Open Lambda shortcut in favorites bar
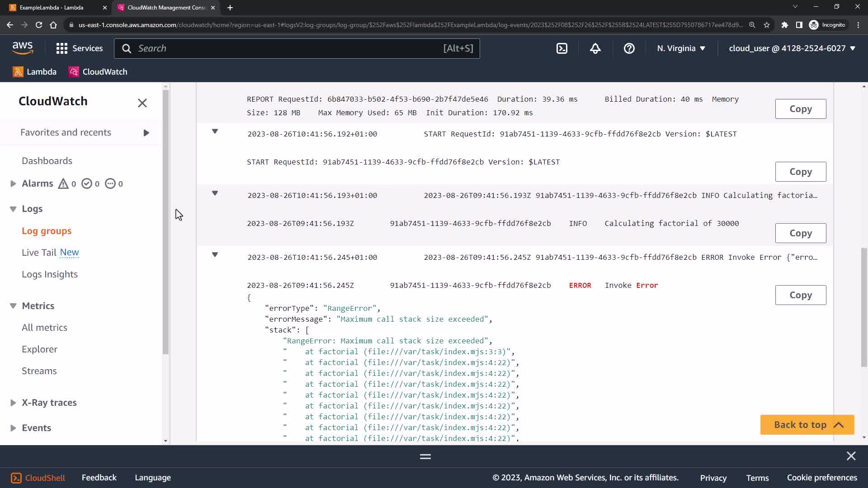Viewport: 868px width, 488px height. pos(35,72)
